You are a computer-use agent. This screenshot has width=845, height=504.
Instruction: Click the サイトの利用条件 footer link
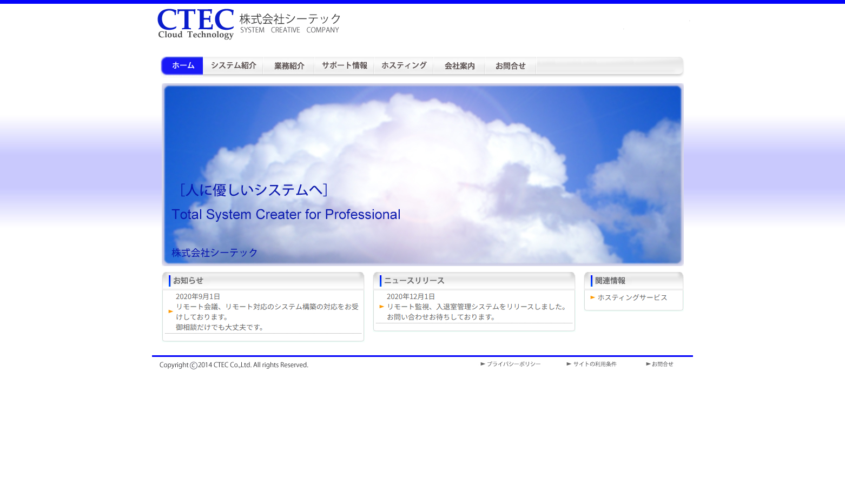[595, 364]
